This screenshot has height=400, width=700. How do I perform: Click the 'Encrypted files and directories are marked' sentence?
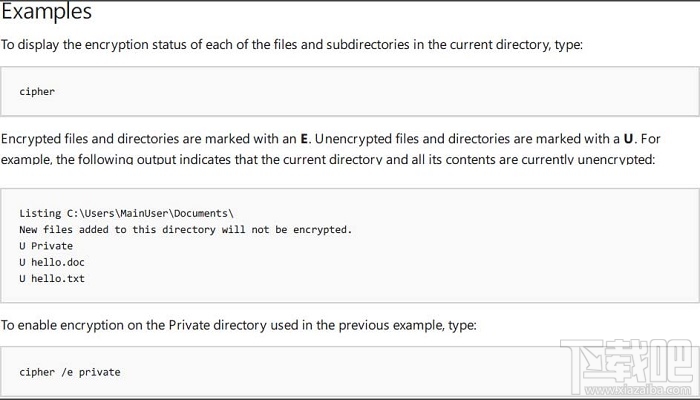click(150, 139)
